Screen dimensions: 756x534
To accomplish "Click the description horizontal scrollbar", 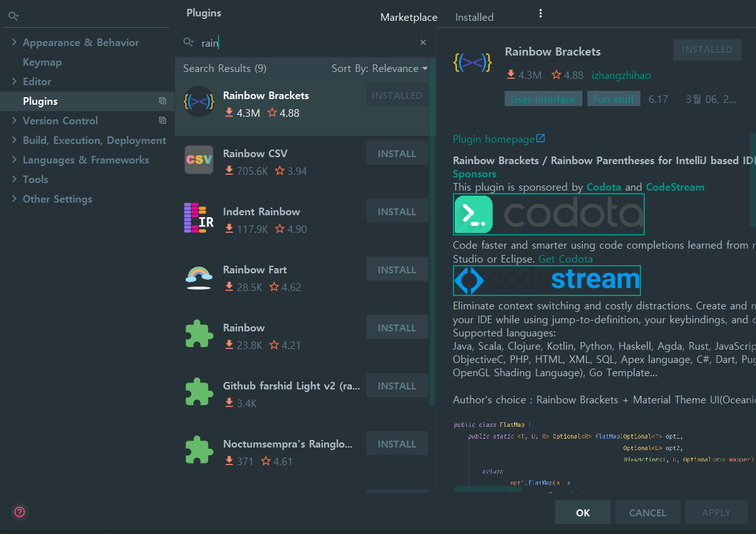I will click(x=488, y=489).
